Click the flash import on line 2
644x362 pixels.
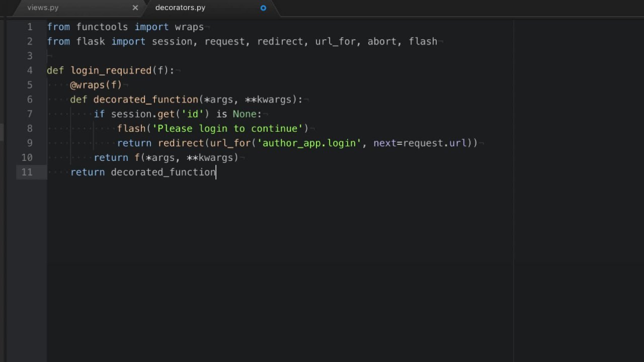[423, 41]
